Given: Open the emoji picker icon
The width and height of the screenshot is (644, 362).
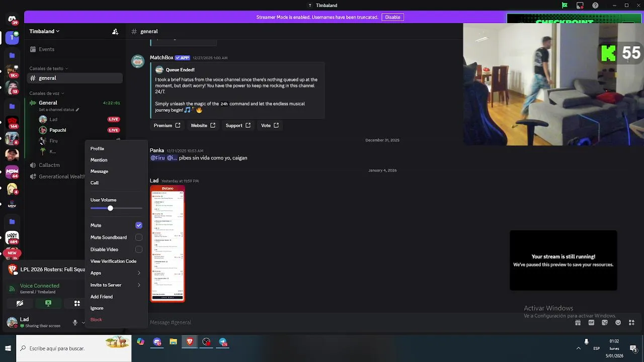Looking at the screenshot, I should (x=618, y=322).
